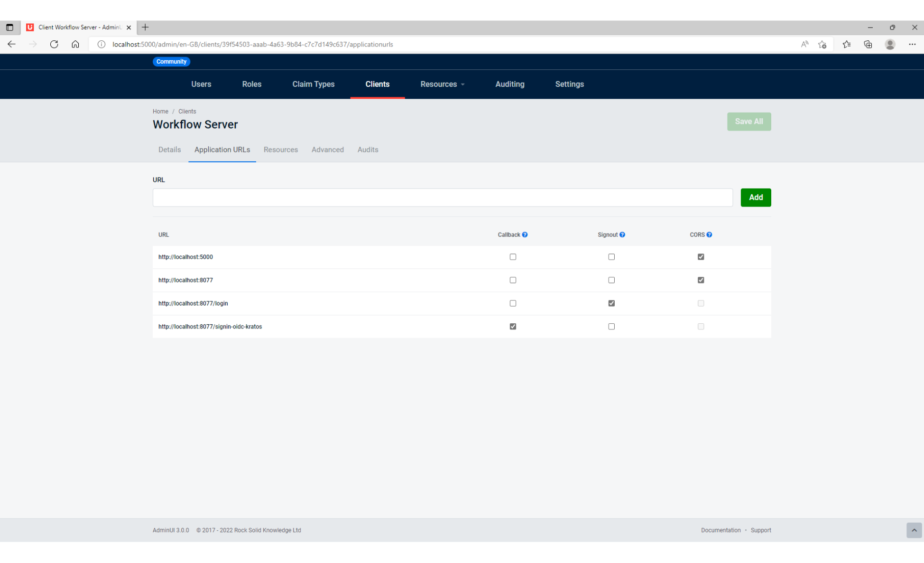
Task: Open the Users navigation item
Action: tap(201, 84)
